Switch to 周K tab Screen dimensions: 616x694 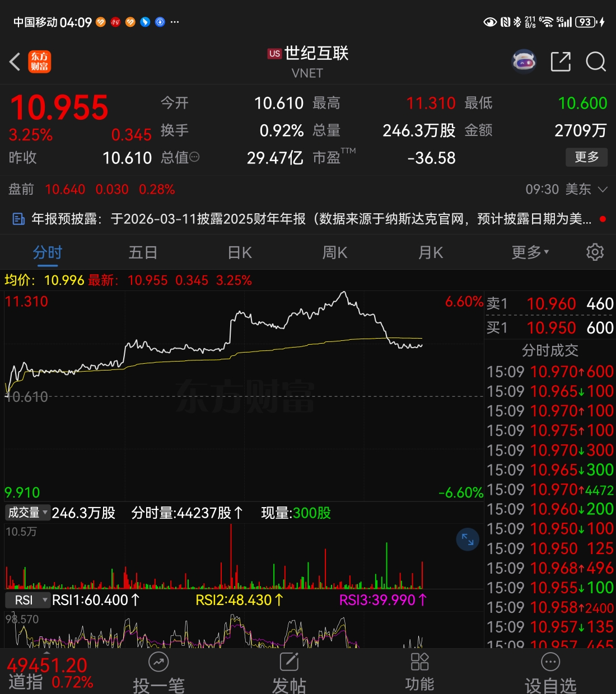pyautogui.click(x=335, y=252)
